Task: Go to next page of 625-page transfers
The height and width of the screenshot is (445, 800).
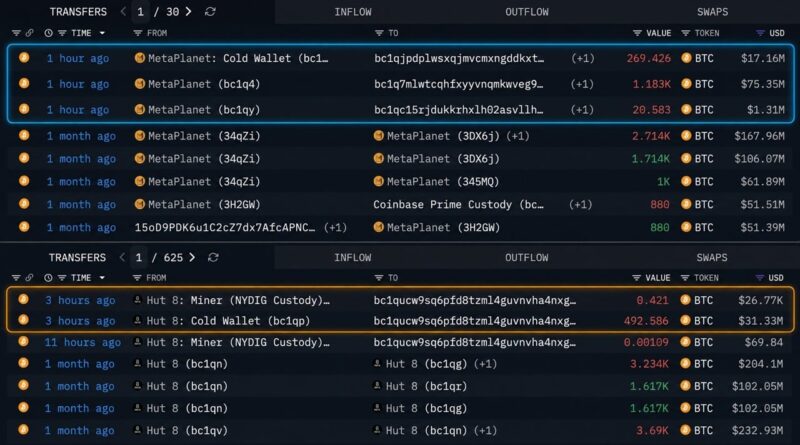Action: tap(192, 258)
